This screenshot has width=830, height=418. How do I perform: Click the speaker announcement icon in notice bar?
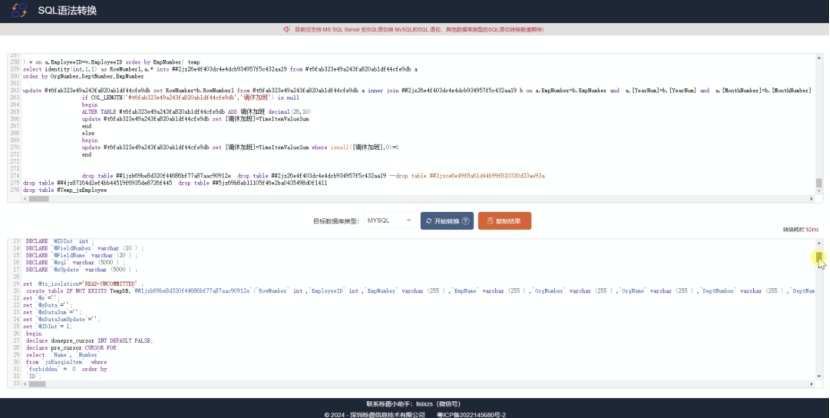click(286, 30)
